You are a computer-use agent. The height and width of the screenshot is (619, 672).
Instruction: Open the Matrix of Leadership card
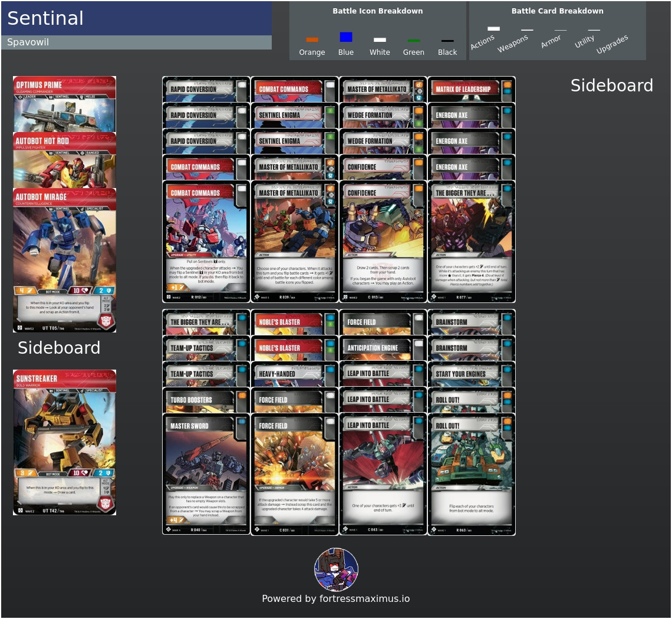click(472, 89)
